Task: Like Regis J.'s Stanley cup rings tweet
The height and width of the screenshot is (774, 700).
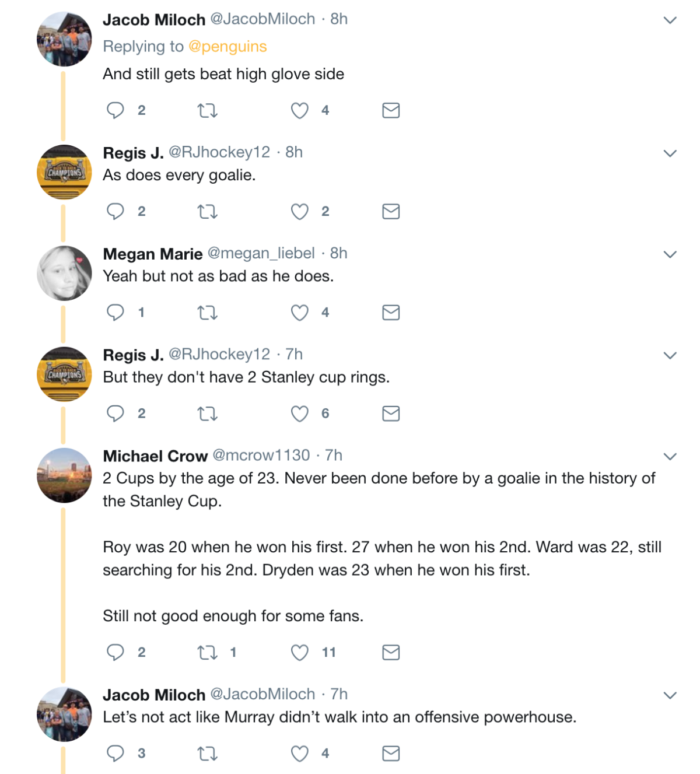Action: (x=300, y=414)
